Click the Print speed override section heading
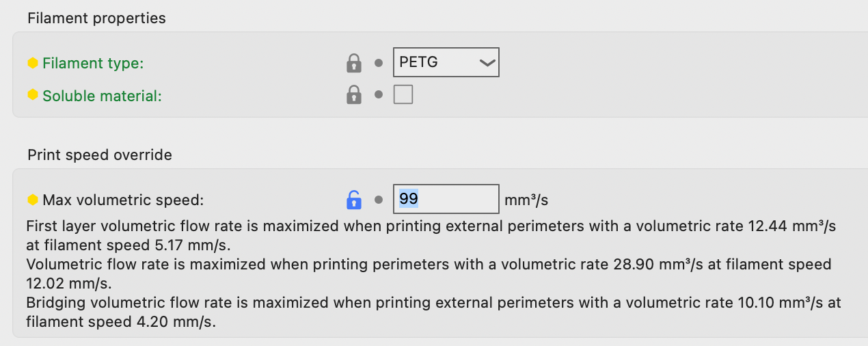868x346 pixels. point(100,155)
